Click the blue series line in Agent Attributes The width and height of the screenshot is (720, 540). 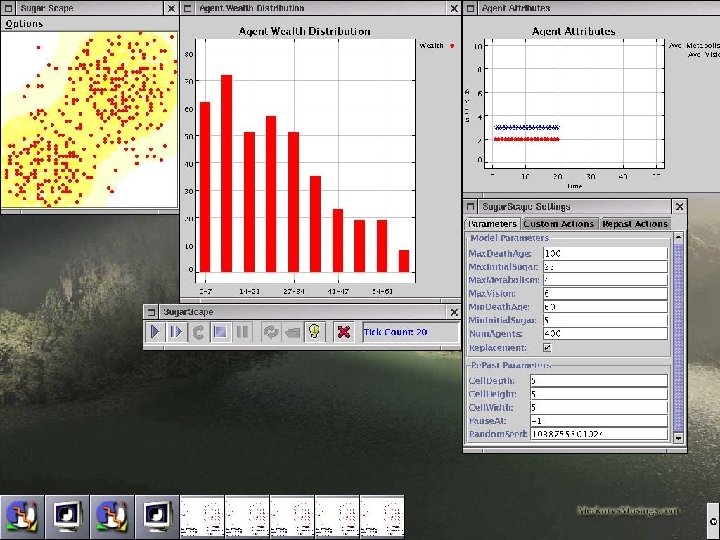coord(527,127)
